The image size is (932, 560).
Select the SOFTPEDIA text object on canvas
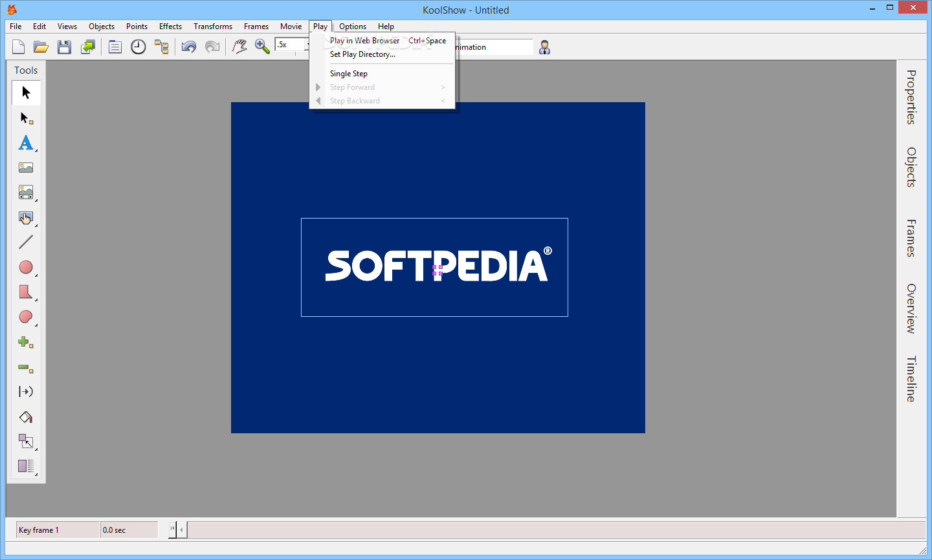tap(434, 267)
